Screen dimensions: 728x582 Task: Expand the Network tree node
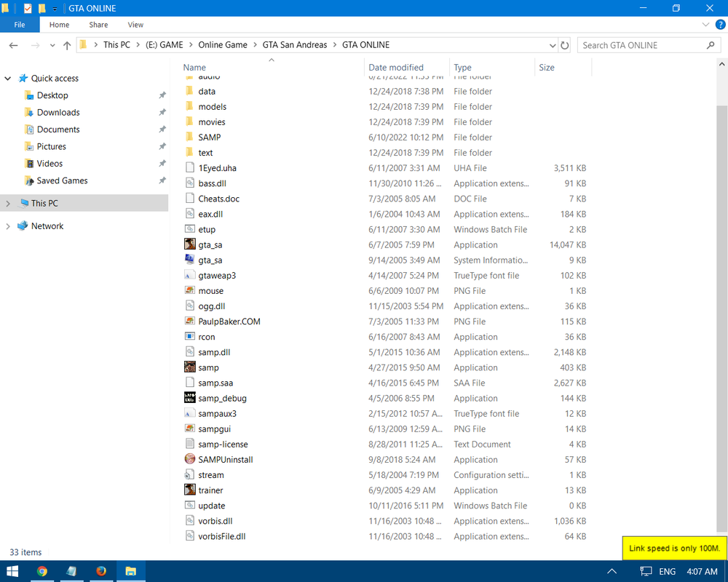(7, 226)
